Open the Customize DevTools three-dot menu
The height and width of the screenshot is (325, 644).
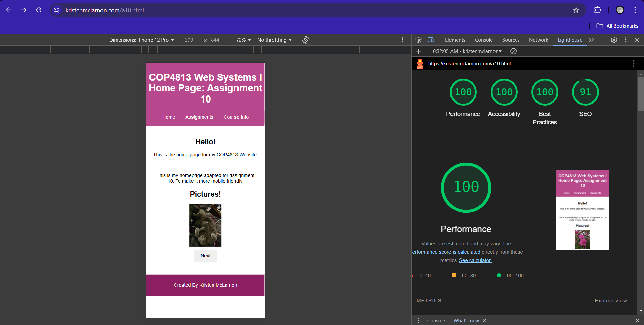tap(626, 40)
